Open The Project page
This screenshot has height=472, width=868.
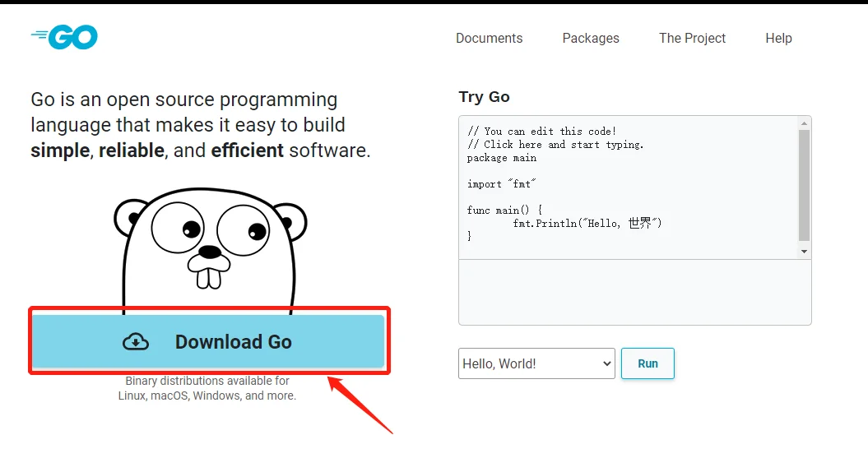tap(692, 38)
